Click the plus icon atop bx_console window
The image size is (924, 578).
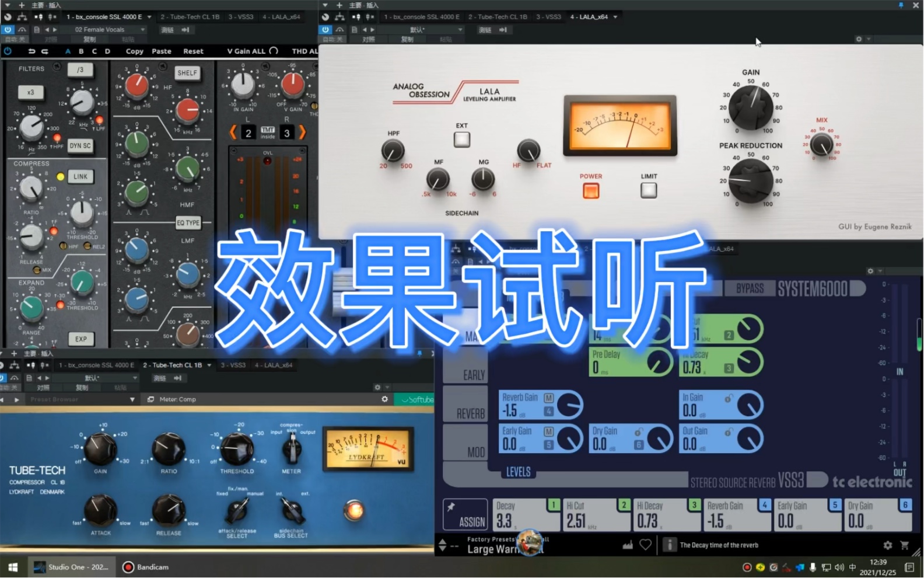[x=22, y=5]
